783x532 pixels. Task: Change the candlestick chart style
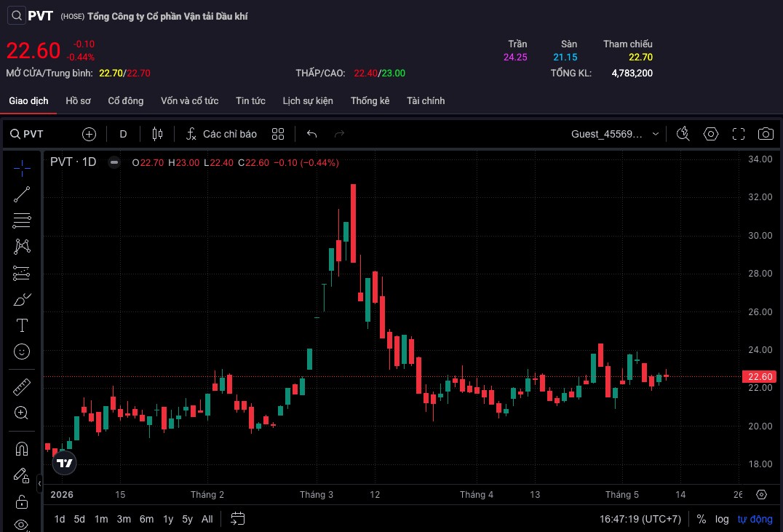pos(157,134)
